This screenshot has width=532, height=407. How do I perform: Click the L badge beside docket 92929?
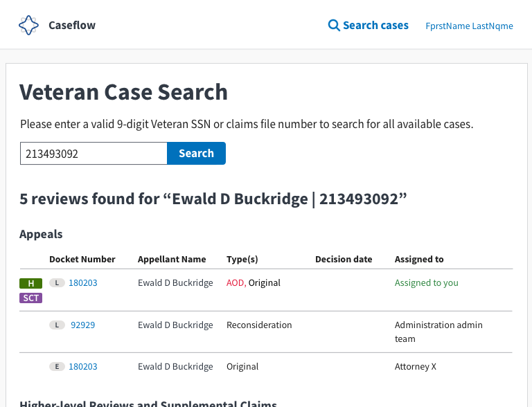coord(57,325)
